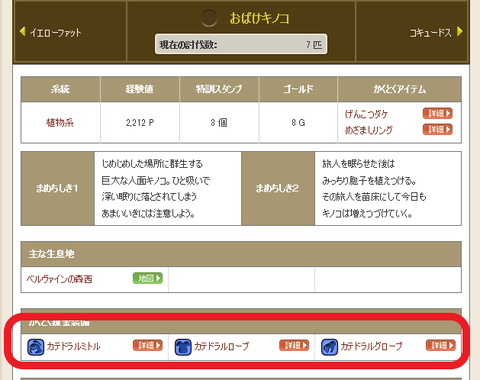Open details for カテドラルローブ
The width and height of the screenshot is (480, 380).
pos(294,345)
